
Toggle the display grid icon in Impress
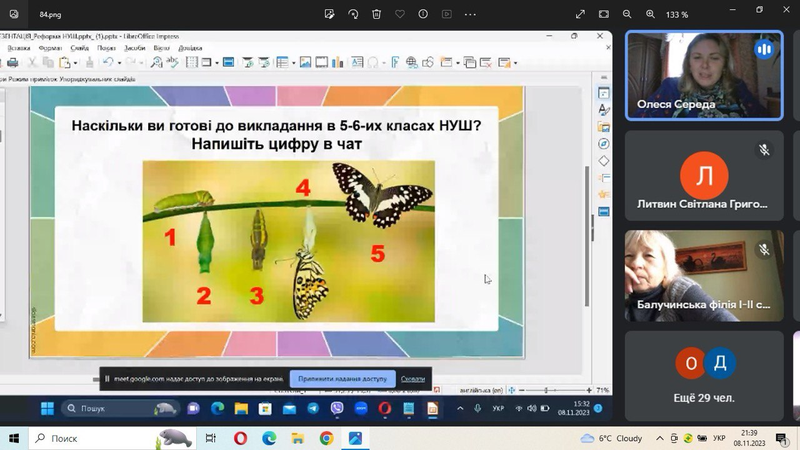pos(191,62)
